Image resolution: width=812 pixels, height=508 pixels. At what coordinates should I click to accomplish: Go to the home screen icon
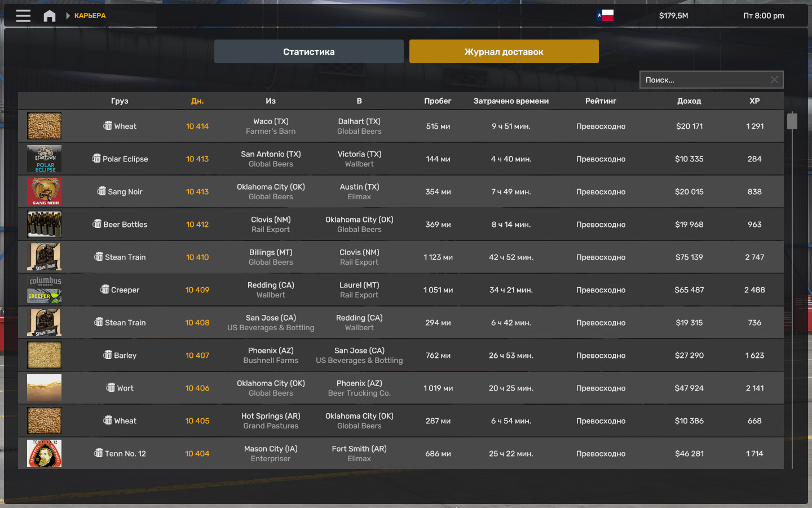coord(50,16)
